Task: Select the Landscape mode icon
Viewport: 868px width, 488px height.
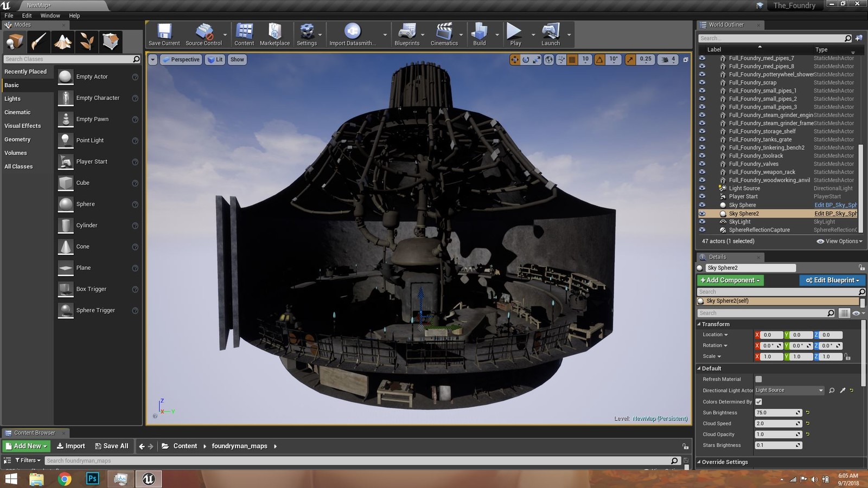Action: (x=62, y=41)
